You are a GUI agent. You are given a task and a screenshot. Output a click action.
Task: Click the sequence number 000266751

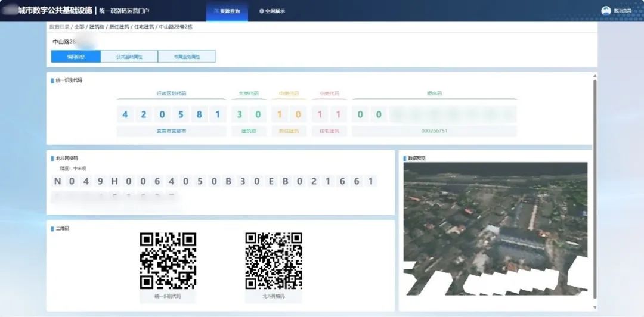(x=434, y=132)
